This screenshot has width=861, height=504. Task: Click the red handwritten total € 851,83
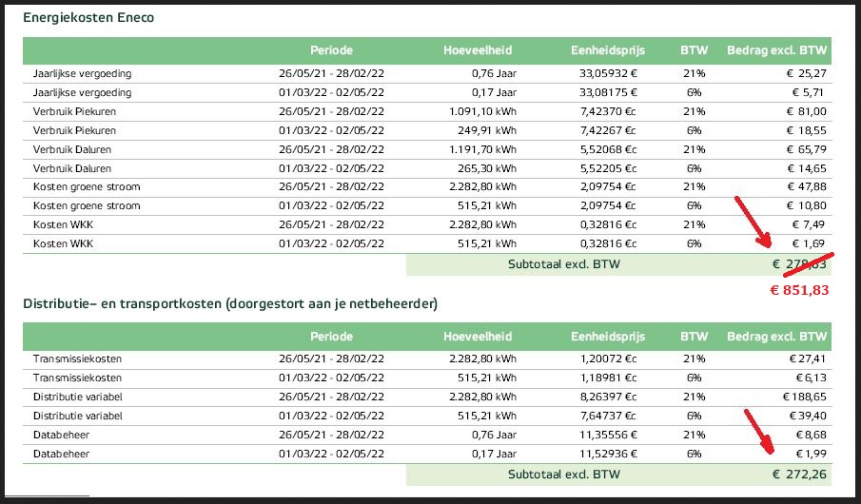pos(793,290)
